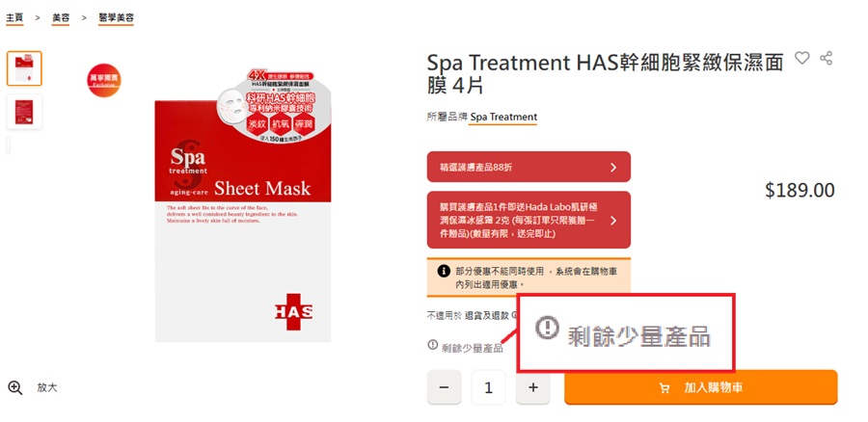Screen dimensions: 868x422
Task: Open the 醫學美容 breadcrumb link
Action: 117,17
